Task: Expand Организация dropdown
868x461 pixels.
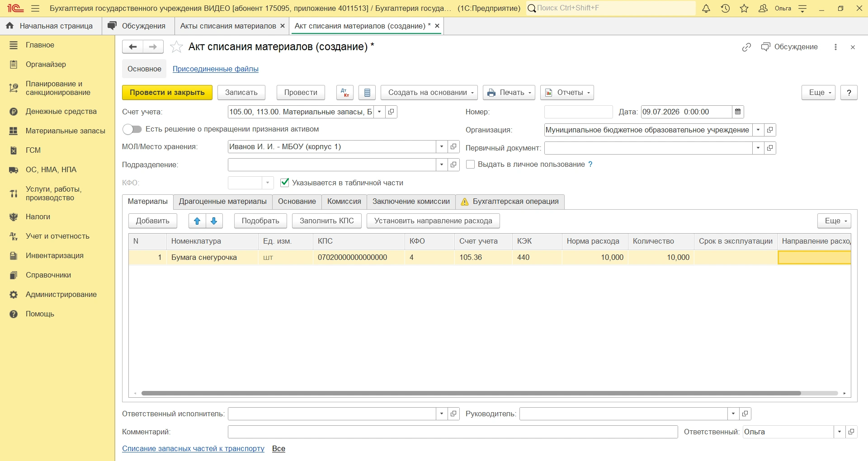Action: pos(758,130)
